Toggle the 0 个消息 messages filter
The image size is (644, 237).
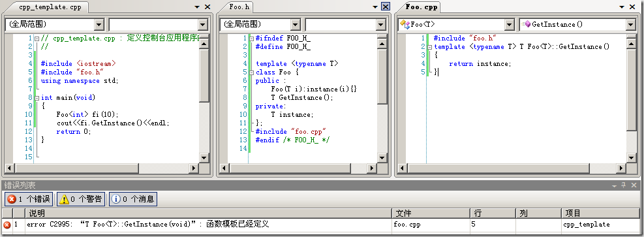(132, 199)
